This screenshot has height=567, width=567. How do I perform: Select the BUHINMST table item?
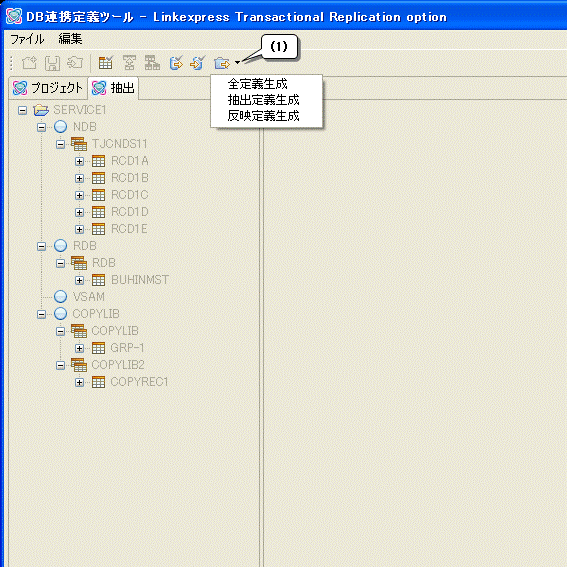click(140, 280)
